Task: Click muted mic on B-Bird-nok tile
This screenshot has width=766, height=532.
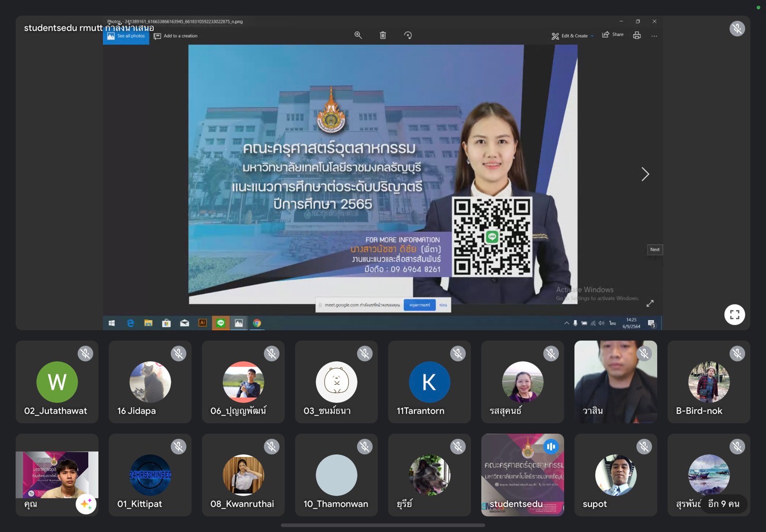Action: [x=737, y=354]
